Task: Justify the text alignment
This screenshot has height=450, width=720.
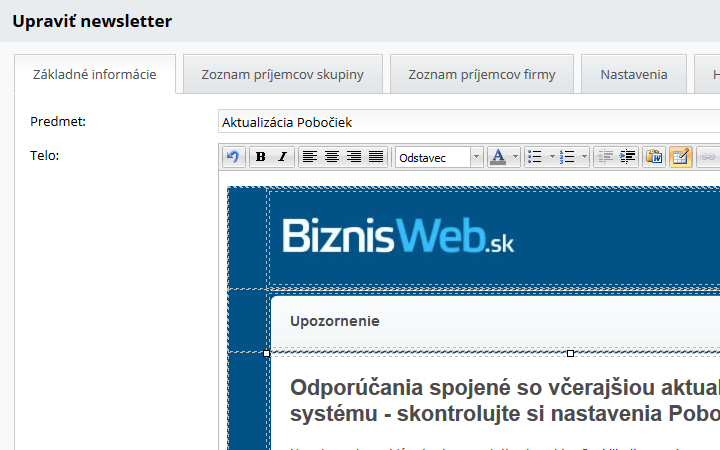Action: point(376,157)
